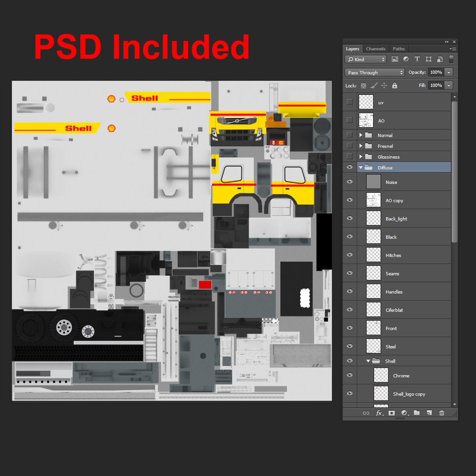Hide the Diffuse group
This screenshot has height=476, width=476.
pyautogui.click(x=350, y=167)
